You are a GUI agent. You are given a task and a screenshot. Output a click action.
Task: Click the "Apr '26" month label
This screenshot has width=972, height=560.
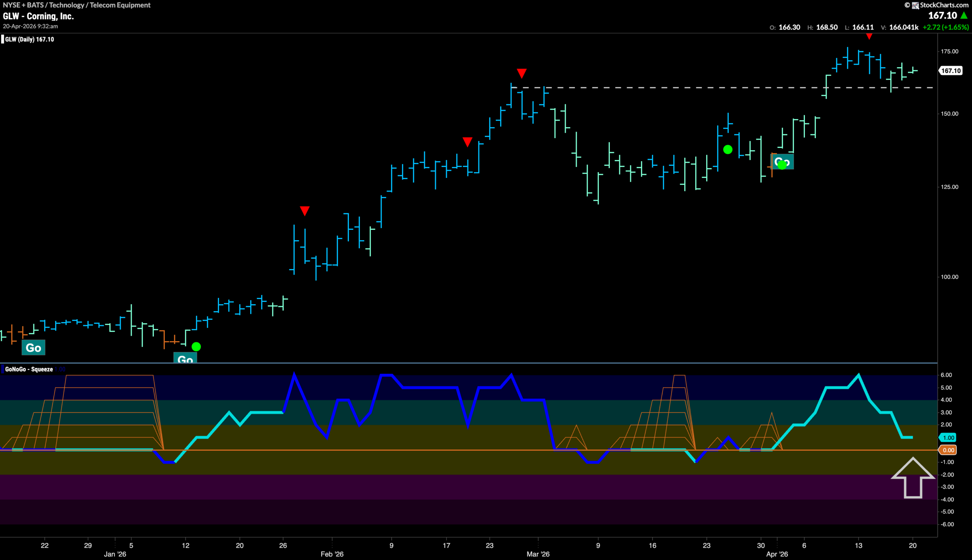(777, 554)
